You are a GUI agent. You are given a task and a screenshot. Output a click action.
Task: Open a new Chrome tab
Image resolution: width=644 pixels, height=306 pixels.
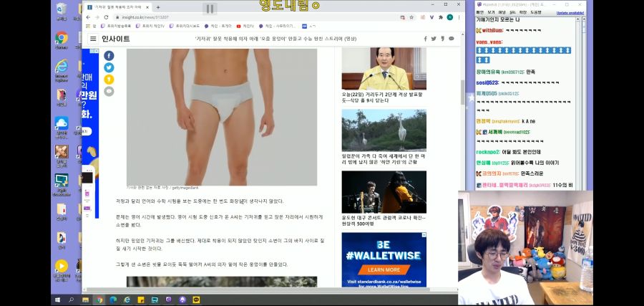[x=158, y=7]
